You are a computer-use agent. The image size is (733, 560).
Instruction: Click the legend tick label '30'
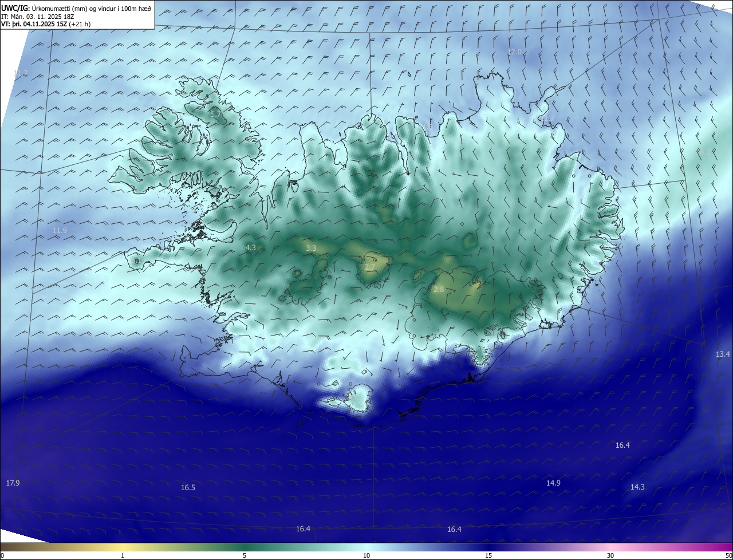[610, 555]
